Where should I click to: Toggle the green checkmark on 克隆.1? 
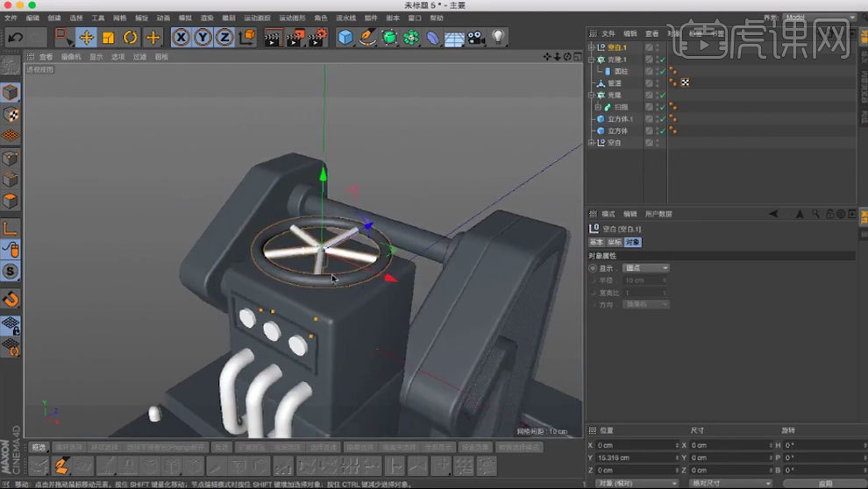(662, 60)
